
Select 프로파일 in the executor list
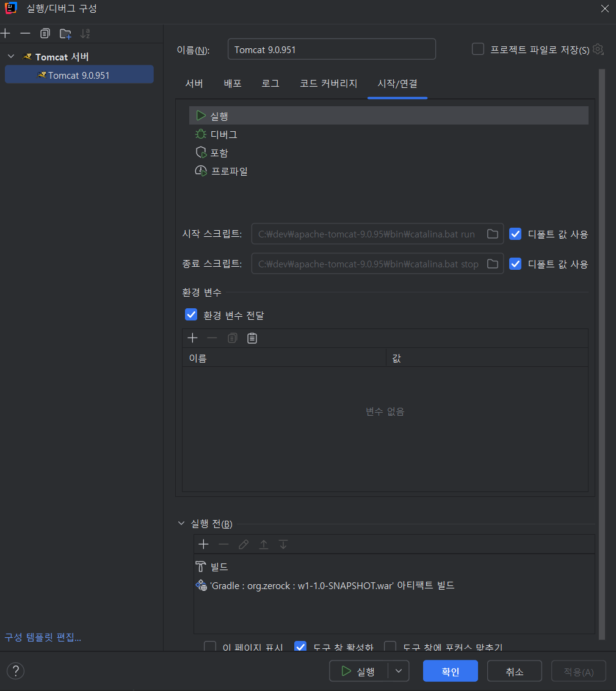389,171
